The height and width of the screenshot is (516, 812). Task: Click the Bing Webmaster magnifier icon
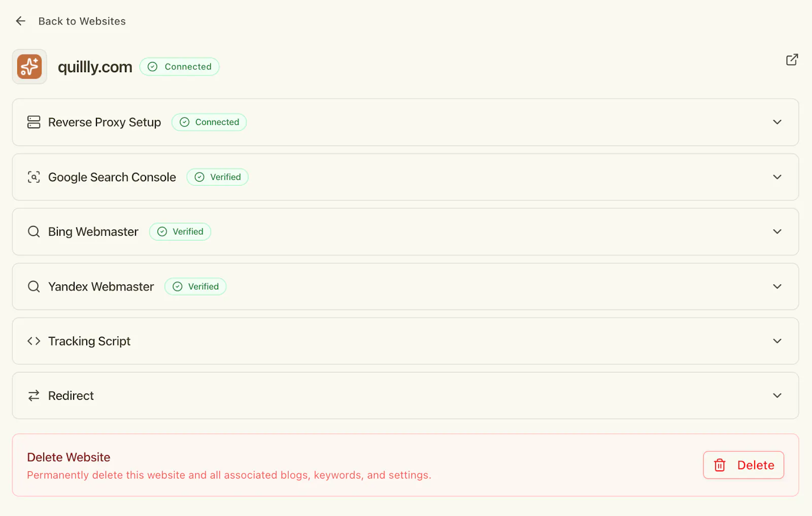pyautogui.click(x=34, y=232)
